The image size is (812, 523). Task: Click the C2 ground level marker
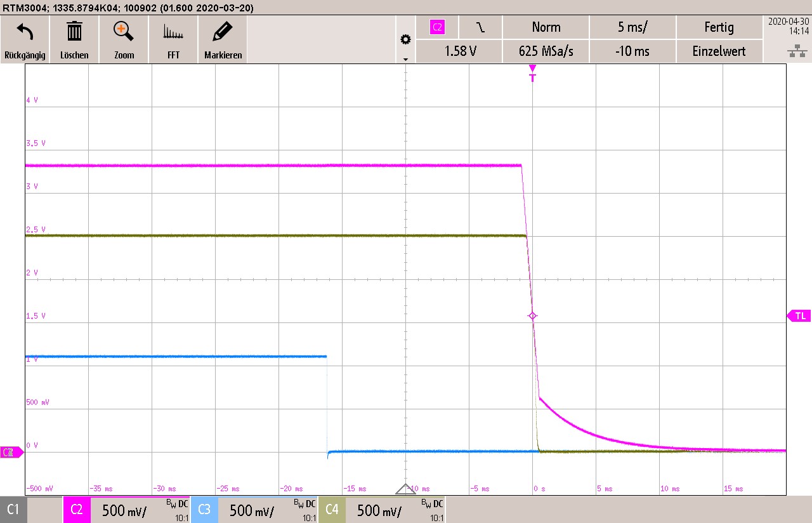[11, 452]
